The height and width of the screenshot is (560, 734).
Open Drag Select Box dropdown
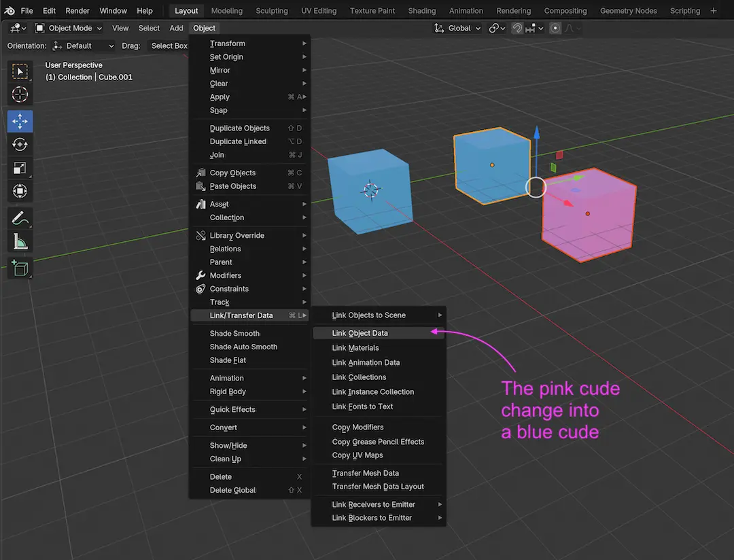pyautogui.click(x=168, y=46)
